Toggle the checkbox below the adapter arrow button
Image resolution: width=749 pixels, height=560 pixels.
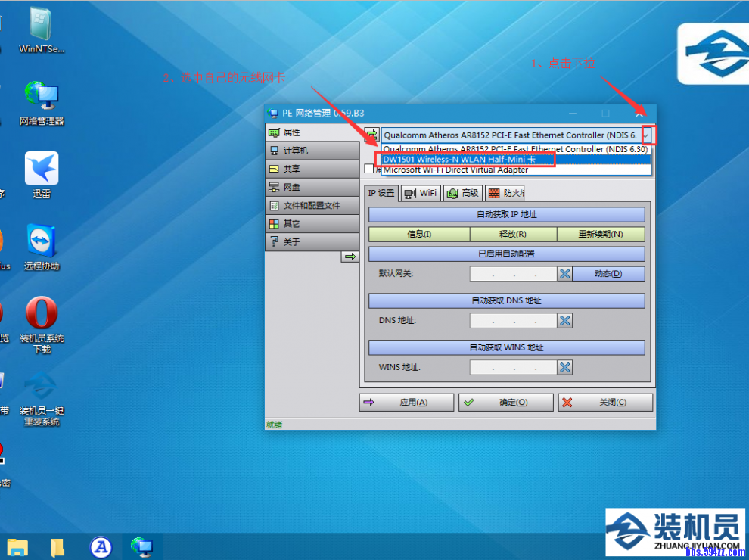coord(369,170)
